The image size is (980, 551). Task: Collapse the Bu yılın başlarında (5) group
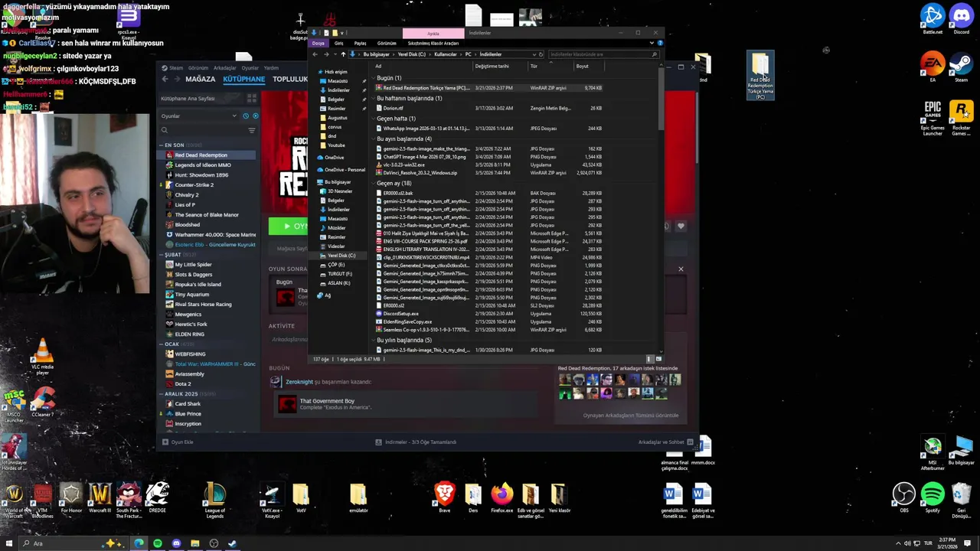[x=374, y=341]
